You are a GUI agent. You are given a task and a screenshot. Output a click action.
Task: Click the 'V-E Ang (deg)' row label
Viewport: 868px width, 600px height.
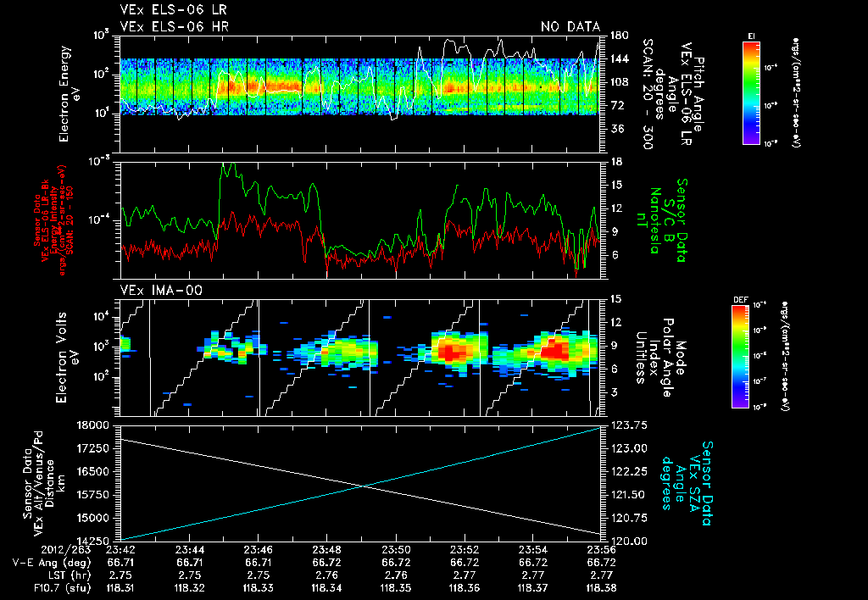(52, 563)
